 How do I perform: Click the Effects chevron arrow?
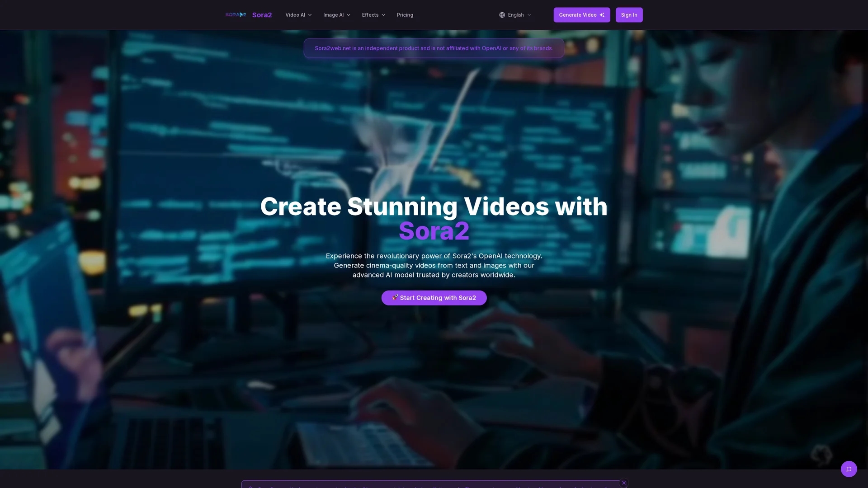click(x=383, y=15)
